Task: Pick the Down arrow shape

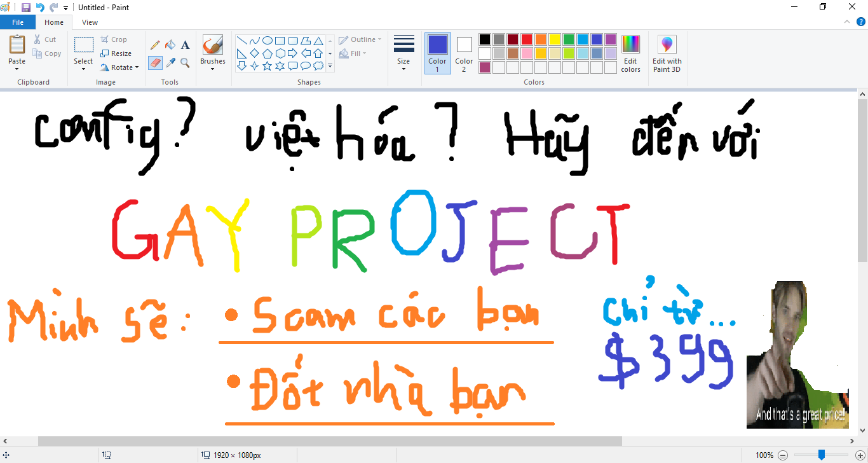Action: coord(242,66)
